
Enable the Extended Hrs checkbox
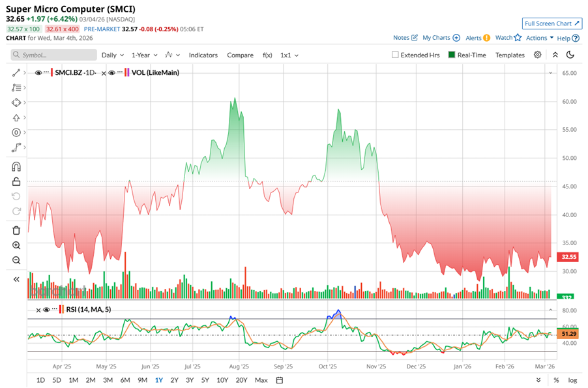[x=395, y=55]
